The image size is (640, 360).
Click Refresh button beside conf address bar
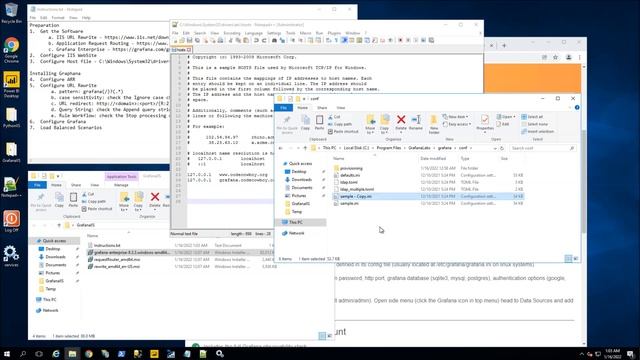(x=502, y=148)
